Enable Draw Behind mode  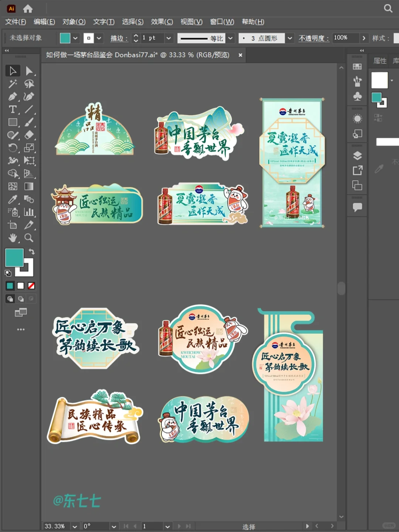pos(21,299)
